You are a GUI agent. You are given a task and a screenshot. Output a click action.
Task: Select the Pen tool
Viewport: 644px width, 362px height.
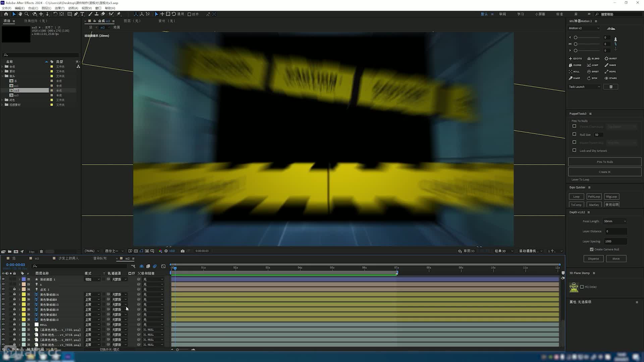pyautogui.click(x=76, y=14)
